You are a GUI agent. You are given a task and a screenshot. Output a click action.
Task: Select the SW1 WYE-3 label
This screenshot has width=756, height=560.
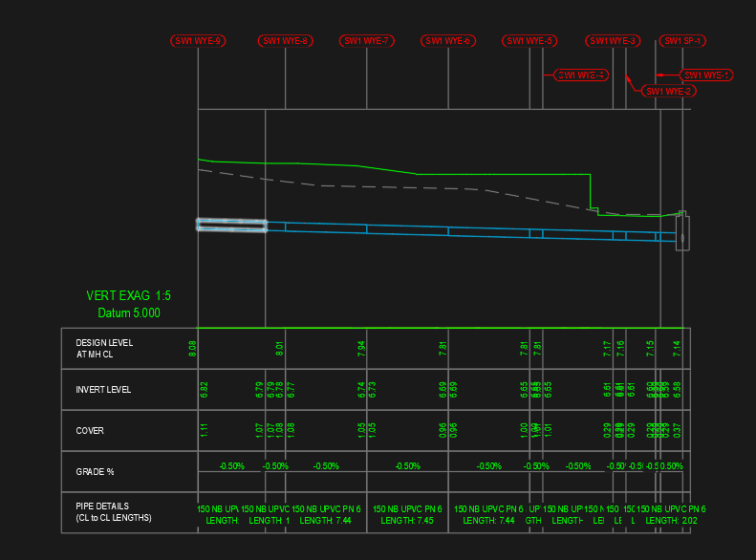tap(613, 41)
